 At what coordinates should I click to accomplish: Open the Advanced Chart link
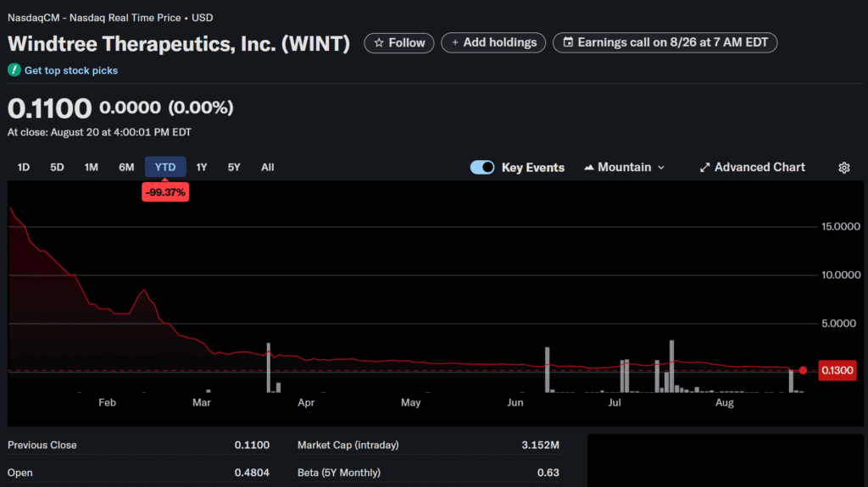(x=753, y=167)
